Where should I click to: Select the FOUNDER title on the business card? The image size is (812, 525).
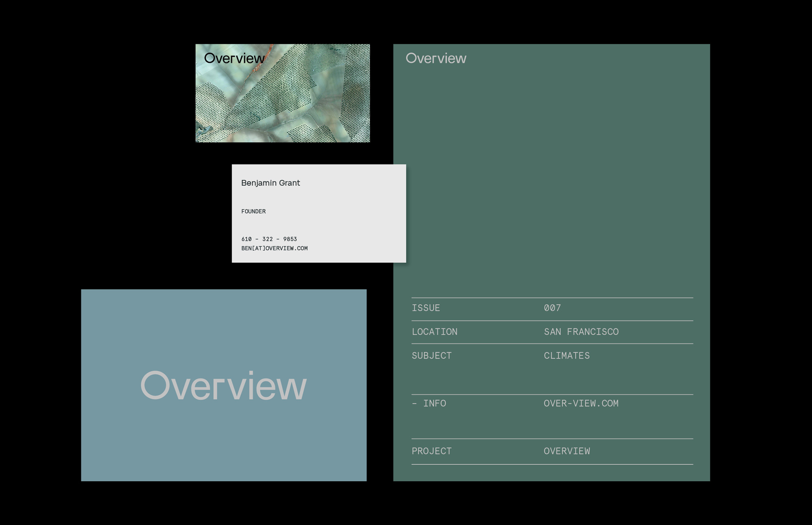pyautogui.click(x=253, y=211)
